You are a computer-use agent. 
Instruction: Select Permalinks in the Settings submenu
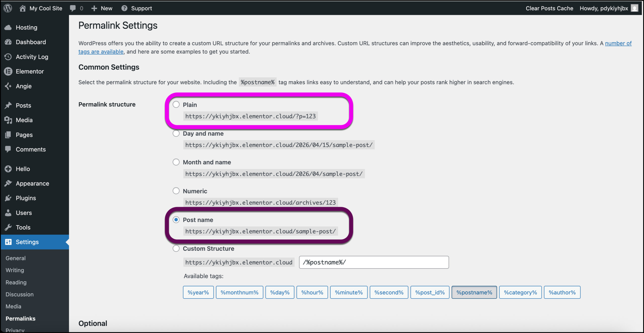[20, 318]
